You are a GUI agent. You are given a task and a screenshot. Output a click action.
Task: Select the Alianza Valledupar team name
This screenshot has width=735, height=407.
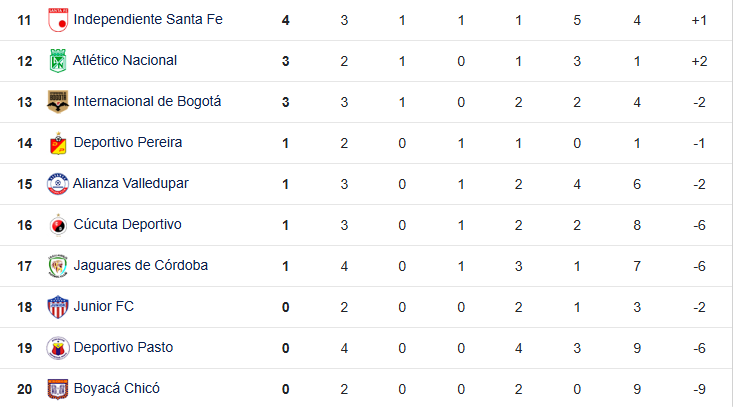coord(131,183)
